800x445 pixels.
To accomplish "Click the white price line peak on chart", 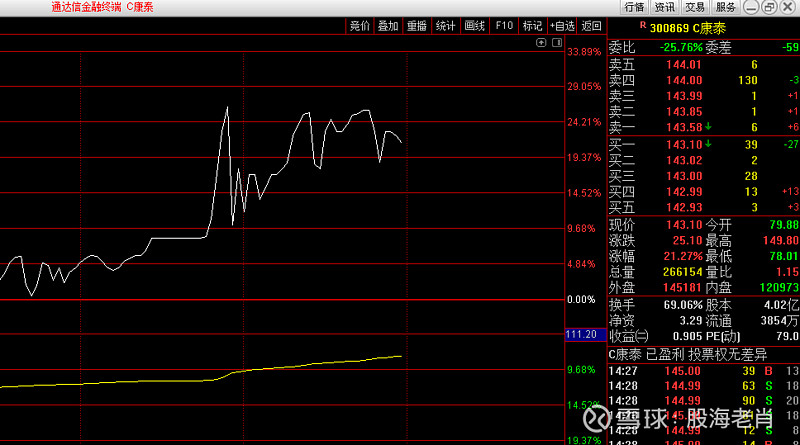I will pyautogui.click(x=227, y=108).
